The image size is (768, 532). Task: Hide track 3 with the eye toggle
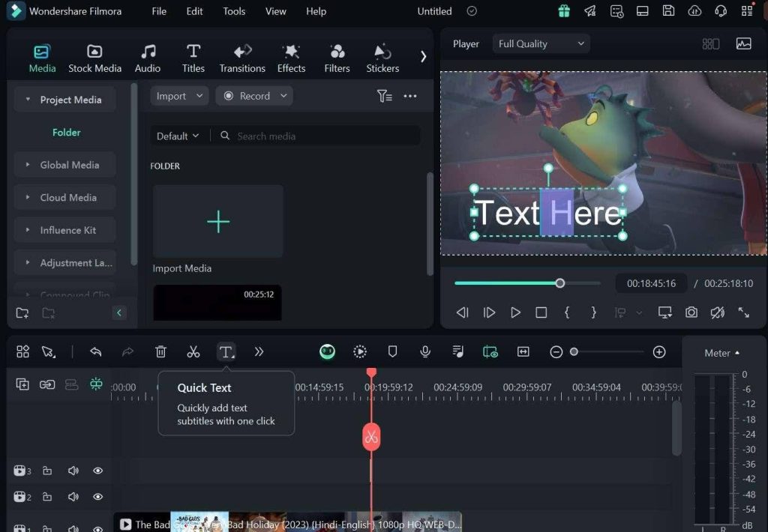point(97,471)
